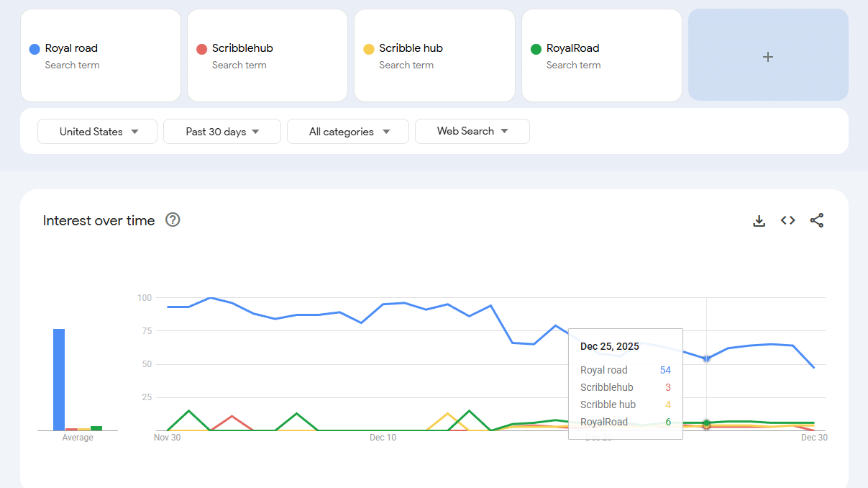The width and height of the screenshot is (868, 488).
Task: Select the Scribblehub search term card
Action: point(268,55)
